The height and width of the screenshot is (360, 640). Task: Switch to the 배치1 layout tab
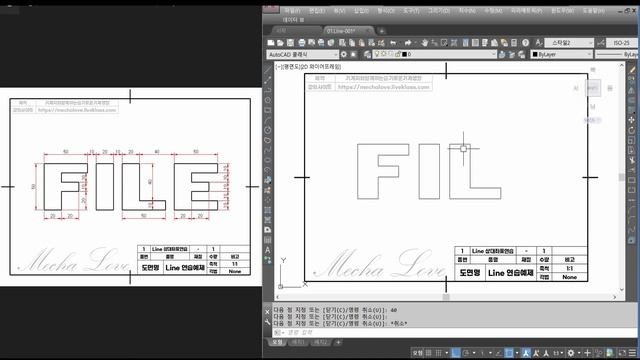(298, 342)
